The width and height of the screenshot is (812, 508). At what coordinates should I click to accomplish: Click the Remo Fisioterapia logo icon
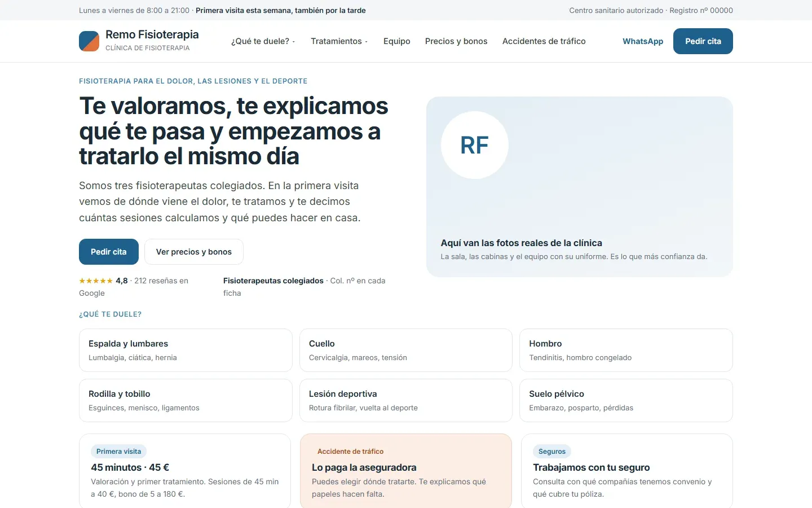pos(89,41)
